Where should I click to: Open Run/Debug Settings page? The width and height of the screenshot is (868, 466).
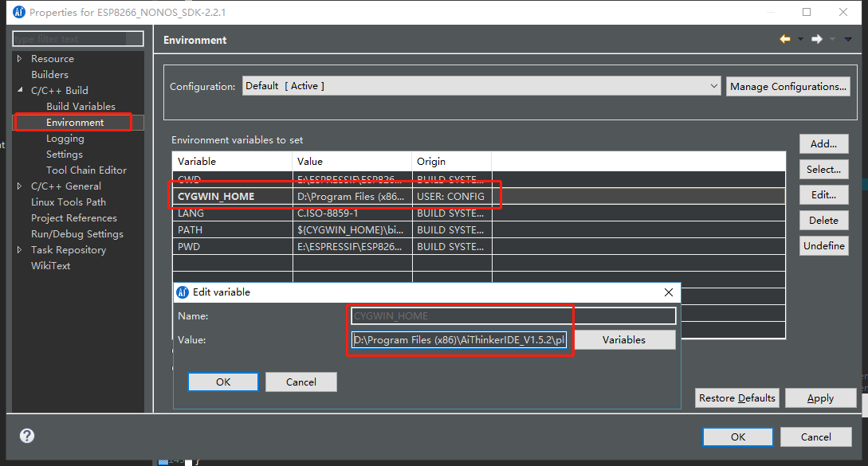[77, 234]
